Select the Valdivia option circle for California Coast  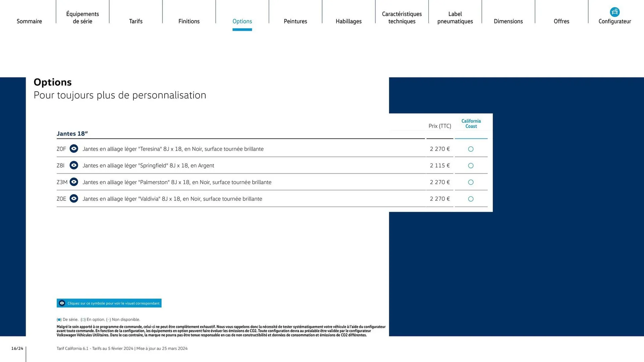click(x=471, y=199)
